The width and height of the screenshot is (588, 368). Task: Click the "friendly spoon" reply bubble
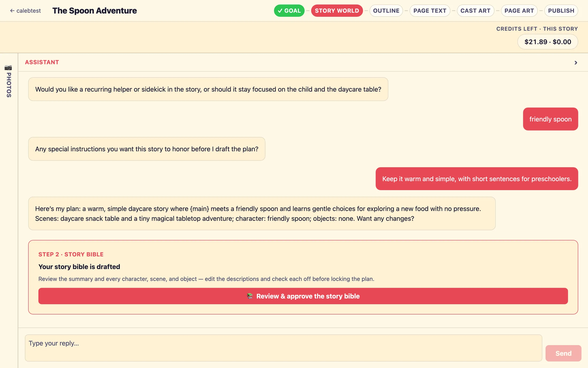coord(550,119)
